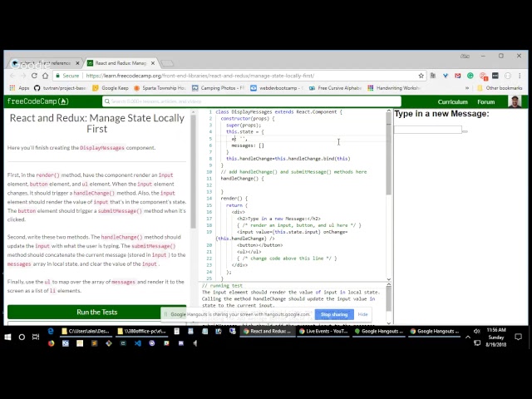The image size is (532, 399).
Task: Open the profile avatar in header
Action: [x=515, y=101]
